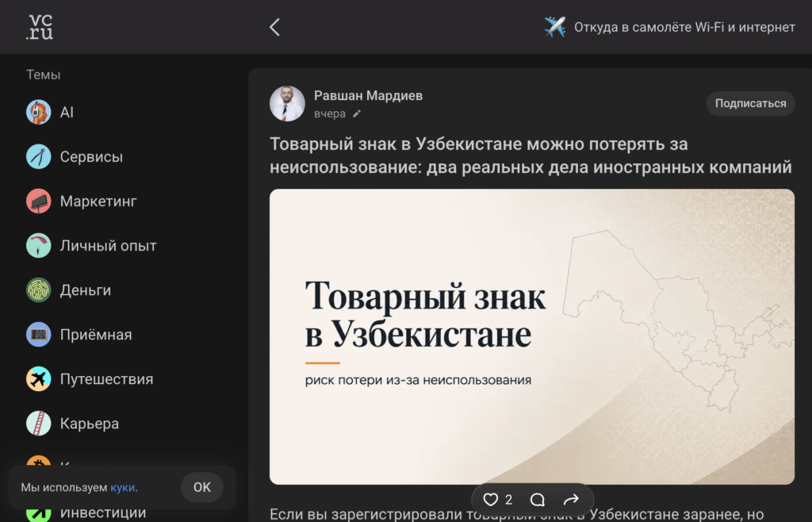This screenshot has height=522, width=812.
Task: Subscribe with the Подписаться button
Action: tap(750, 104)
